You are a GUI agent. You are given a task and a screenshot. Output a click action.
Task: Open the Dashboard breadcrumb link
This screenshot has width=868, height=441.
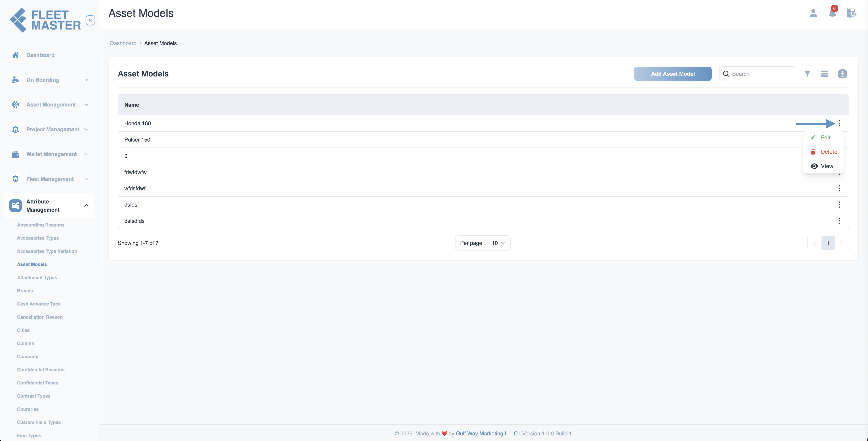point(123,43)
